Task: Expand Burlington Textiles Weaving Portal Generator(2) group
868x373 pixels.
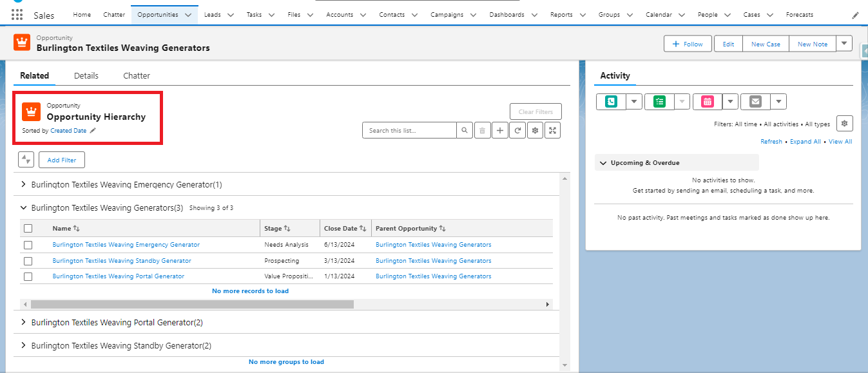Action: coord(24,322)
